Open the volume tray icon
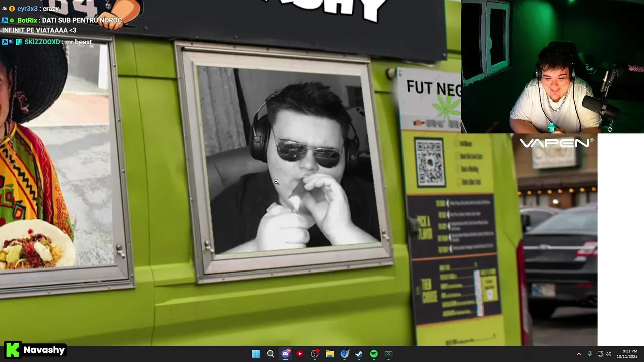 click(608, 354)
